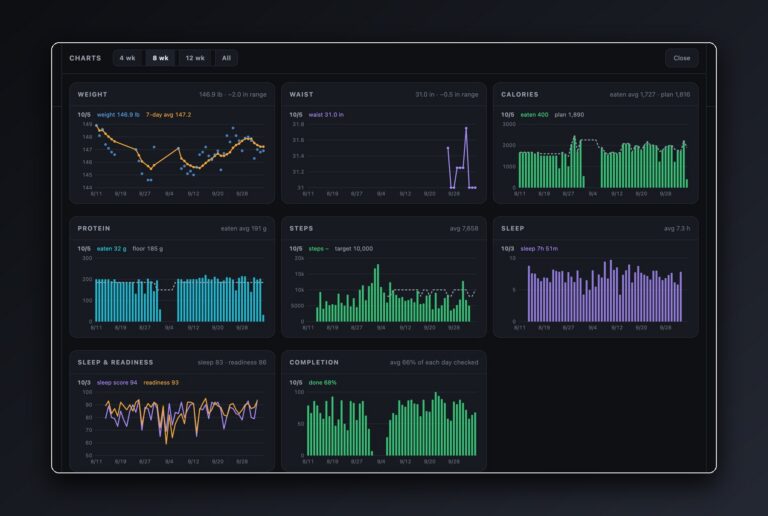Image resolution: width=768 pixels, height=516 pixels.
Task: Show All time range
Action: click(226, 58)
